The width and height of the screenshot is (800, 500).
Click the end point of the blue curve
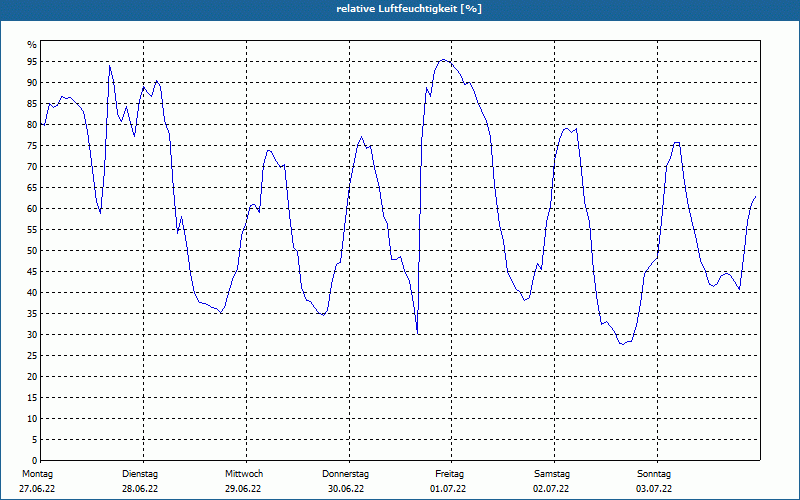(x=755, y=196)
